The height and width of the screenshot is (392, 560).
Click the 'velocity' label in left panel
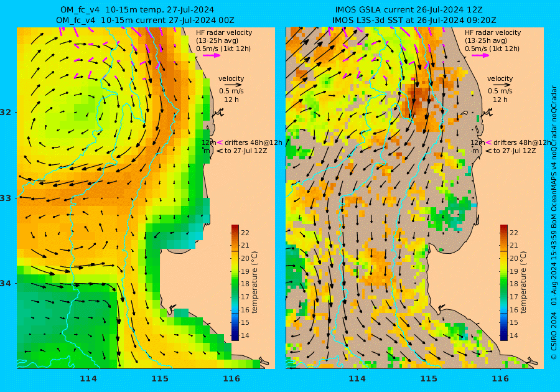pyautogui.click(x=231, y=78)
